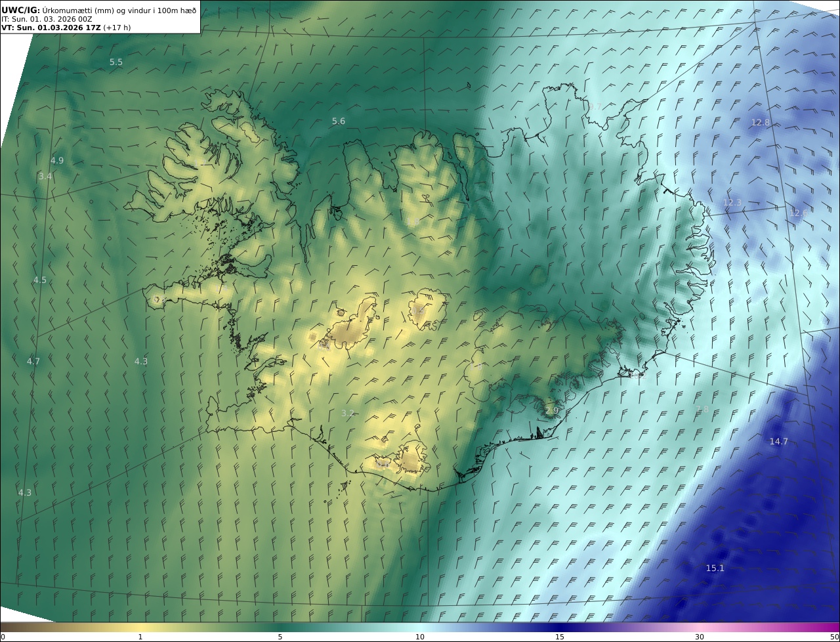
Task: Click the color scale tick label '5'
Action: click(x=280, y=637)
